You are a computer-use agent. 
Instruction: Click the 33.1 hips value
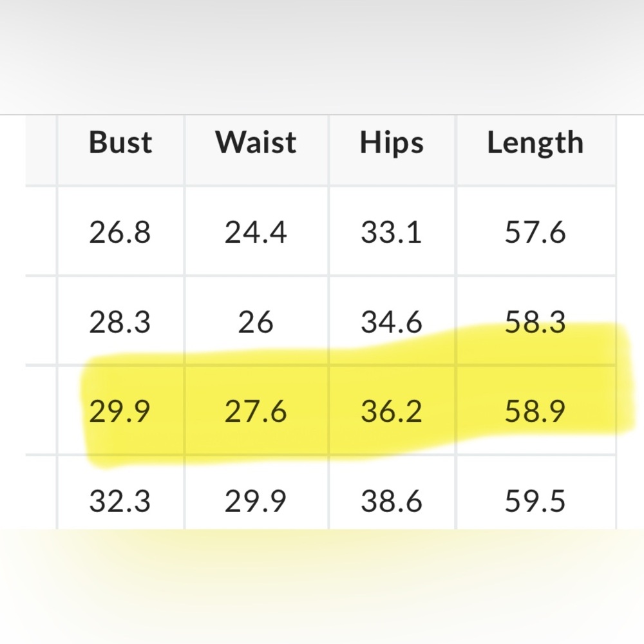point(392,232)
